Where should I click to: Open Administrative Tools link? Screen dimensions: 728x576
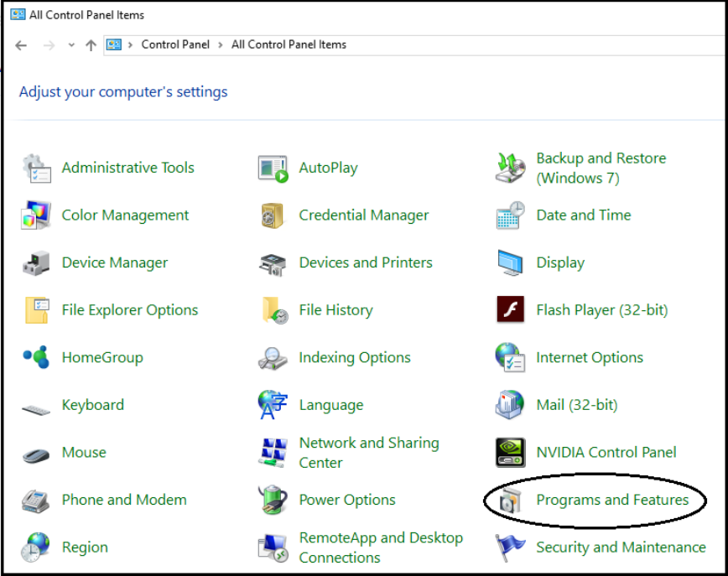tap(128, 168)
